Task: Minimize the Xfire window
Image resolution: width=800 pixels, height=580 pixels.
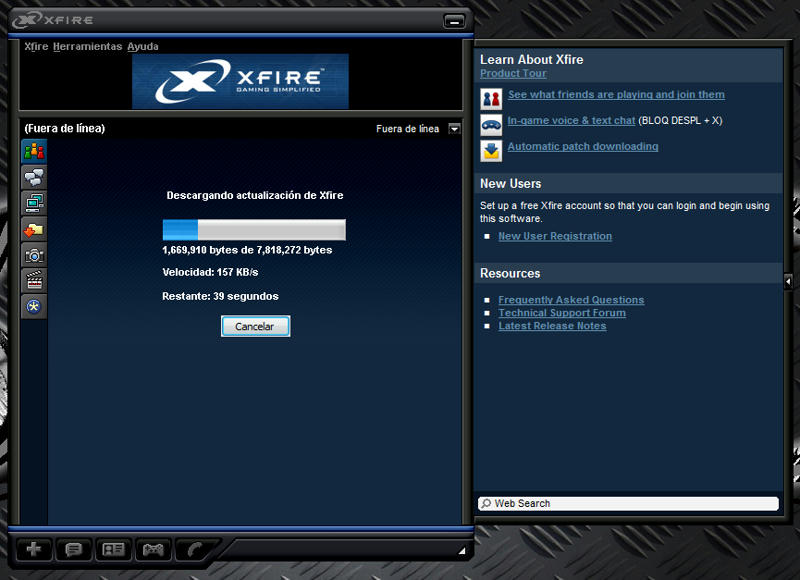Action: pos(454,21)
